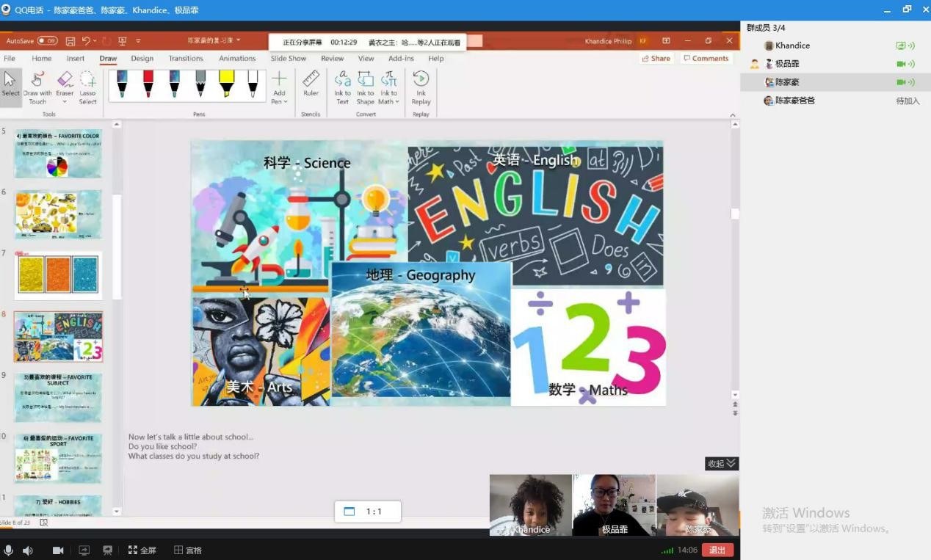This screenshot has height=560, width=931.
Task: Mute microphone in QQ call bar
Action: pyautogui.click(x=9, y=550)
